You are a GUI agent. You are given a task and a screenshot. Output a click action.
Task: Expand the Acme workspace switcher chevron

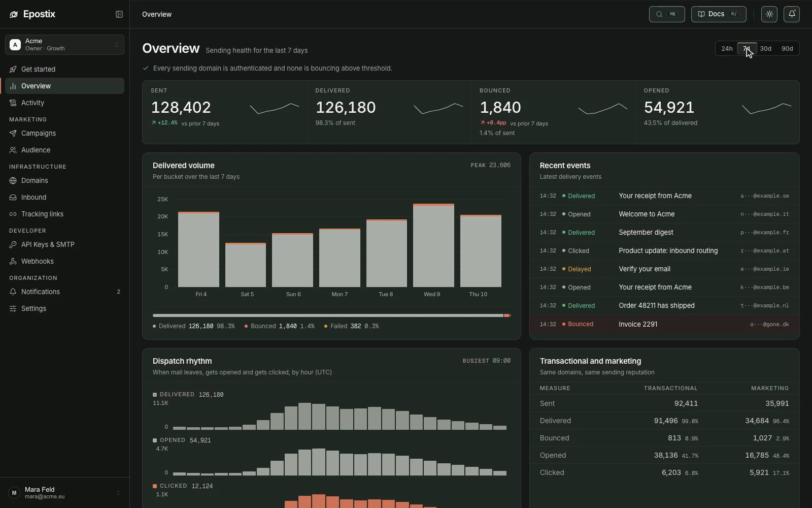coord(117,45)
